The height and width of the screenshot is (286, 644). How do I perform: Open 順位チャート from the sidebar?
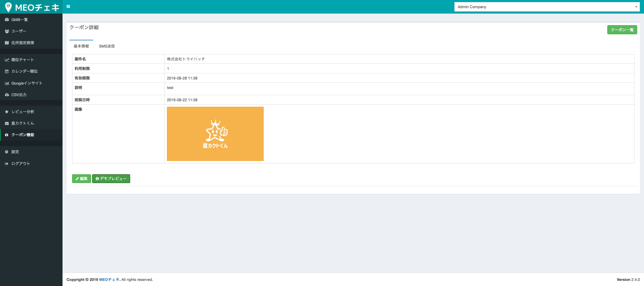pos(31,60)
